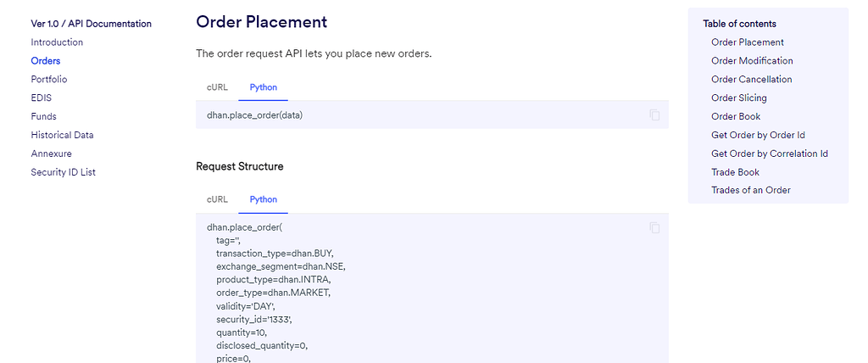868x363 pixels.
Task: Select Python tab under Request Structure
Action: (x=263, y=199)
